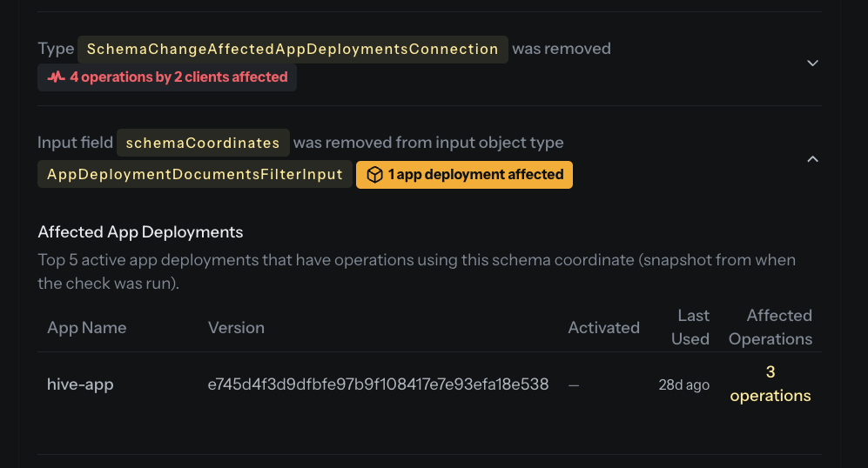Open the '3 operations' link for hive-app
Image resolution: width=868 pixels, height=468 pixels.
pos(770,384)
